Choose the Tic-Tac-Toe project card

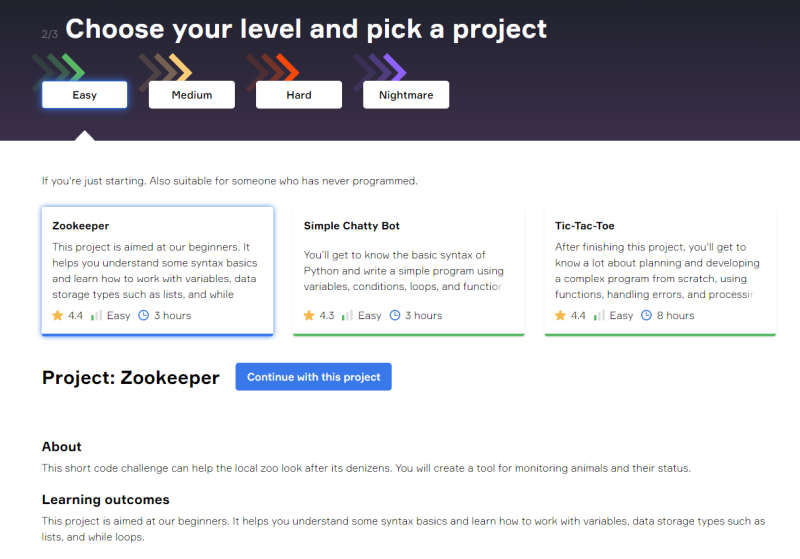pos(660,271)
